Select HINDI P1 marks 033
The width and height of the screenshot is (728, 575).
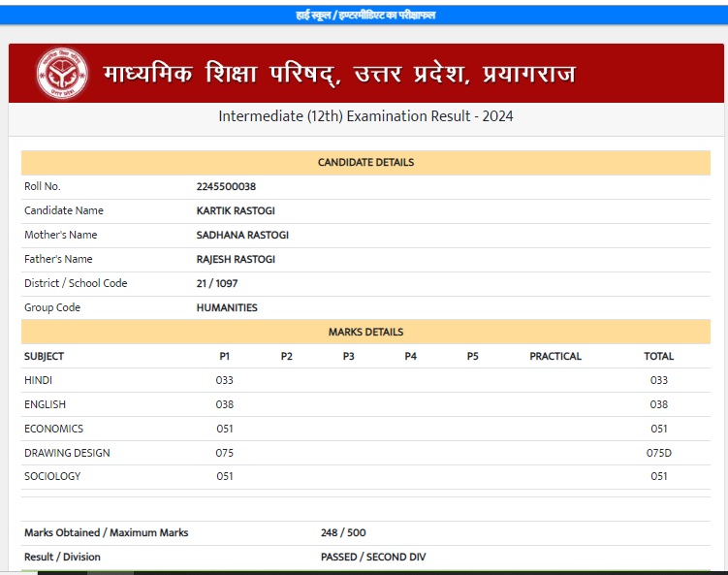(x=224, y=380)
